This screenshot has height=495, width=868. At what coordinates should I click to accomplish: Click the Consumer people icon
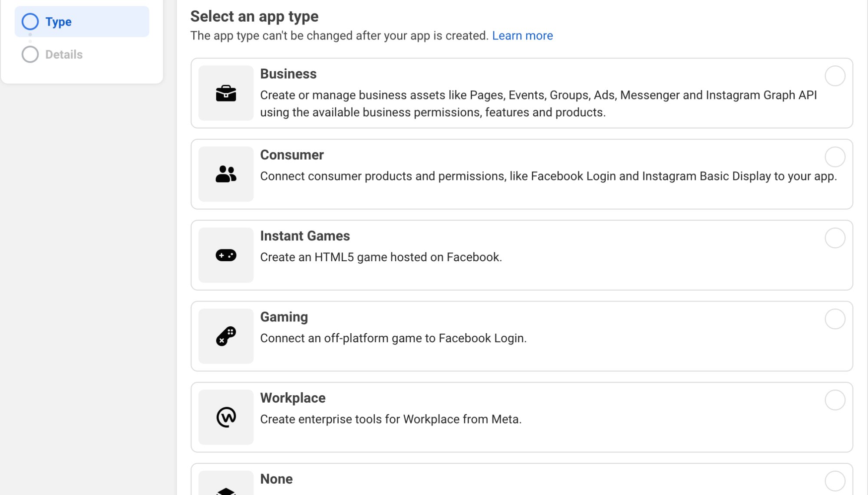click(226, 174)
